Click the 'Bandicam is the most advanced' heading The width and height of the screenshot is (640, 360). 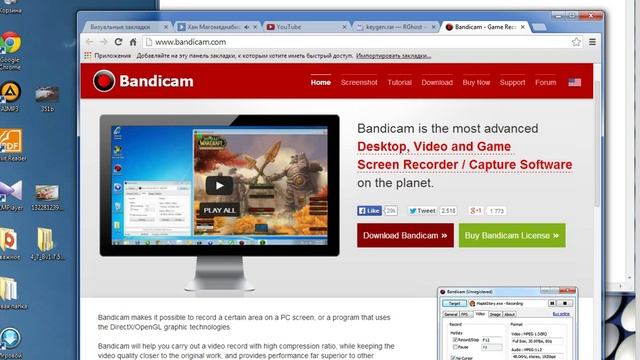coord(448,129)
